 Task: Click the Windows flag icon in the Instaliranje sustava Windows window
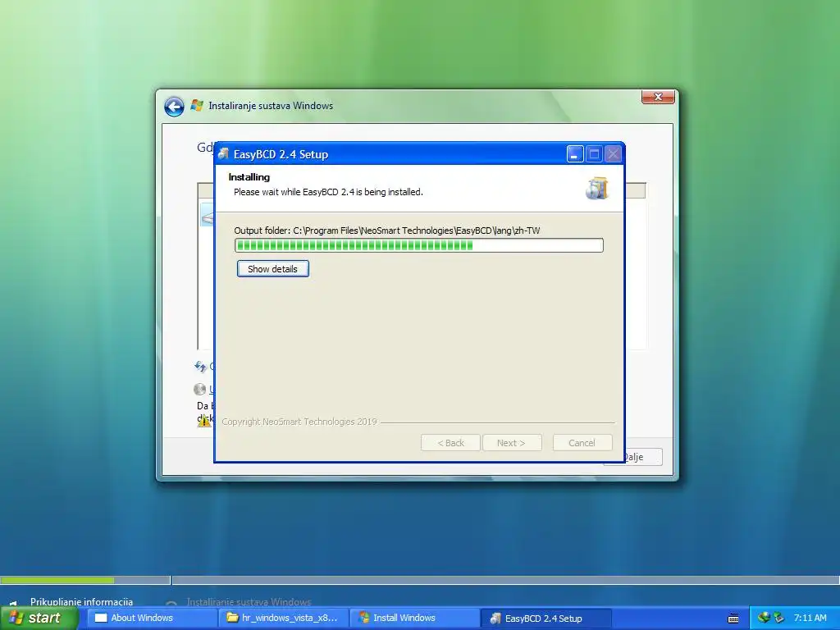197,106
